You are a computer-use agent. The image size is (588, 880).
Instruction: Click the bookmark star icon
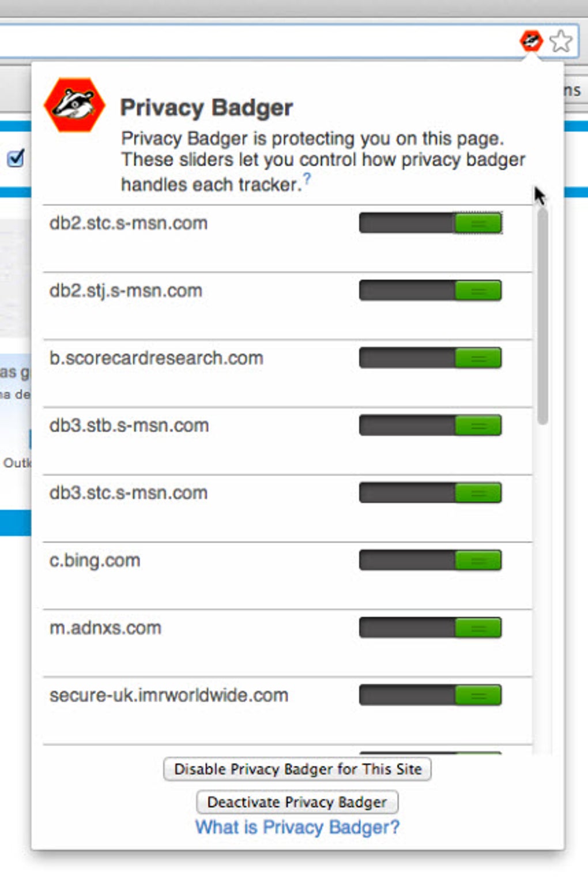[x=561, y=41]
